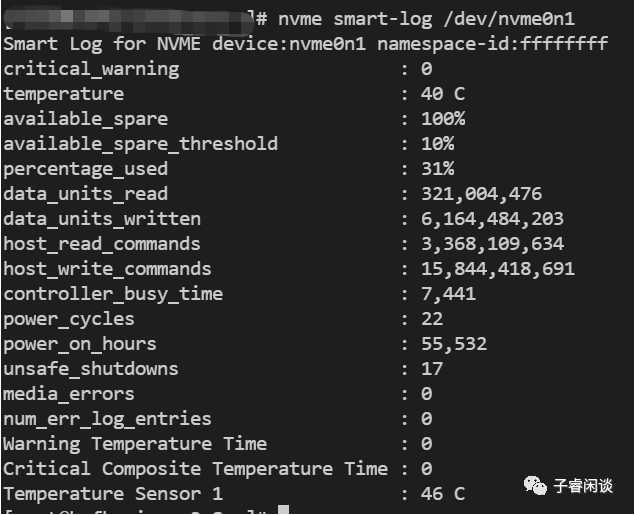Click the available_spare value 100%
The image size is (635, 515).
coord(443,119)
